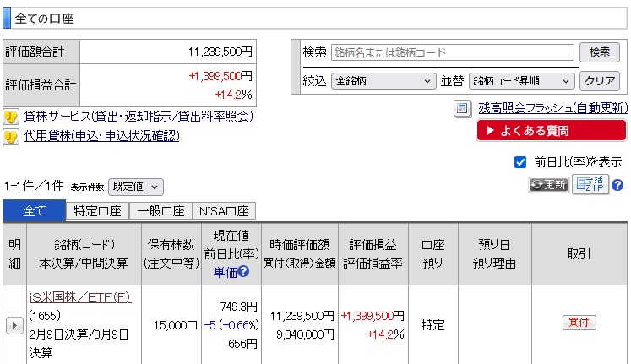The width and height of the screenshot is (631, 364).
Task: Switch to the 一般口座 tab
Action: coord(161,211)
